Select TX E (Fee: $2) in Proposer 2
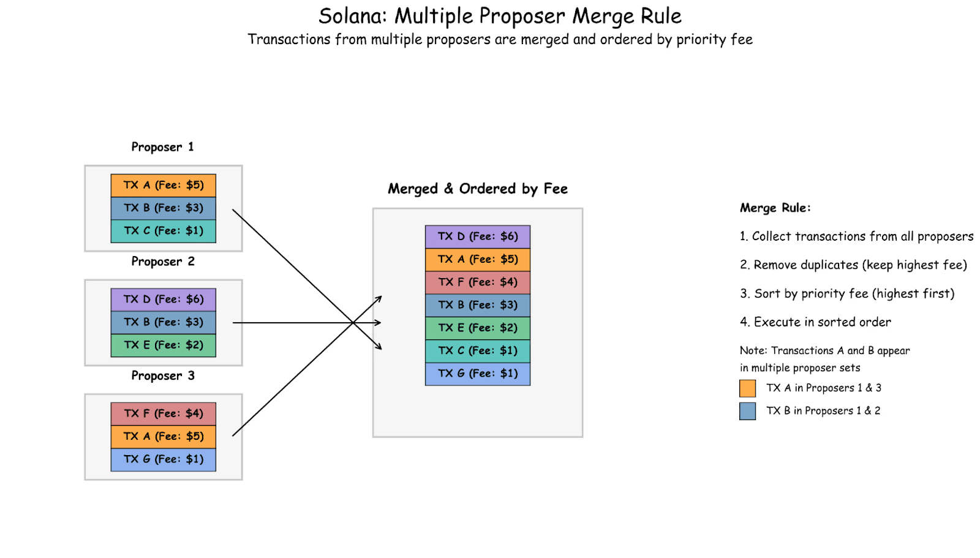The height and width of the screenshot is (558, 980). tap(164, 345)
